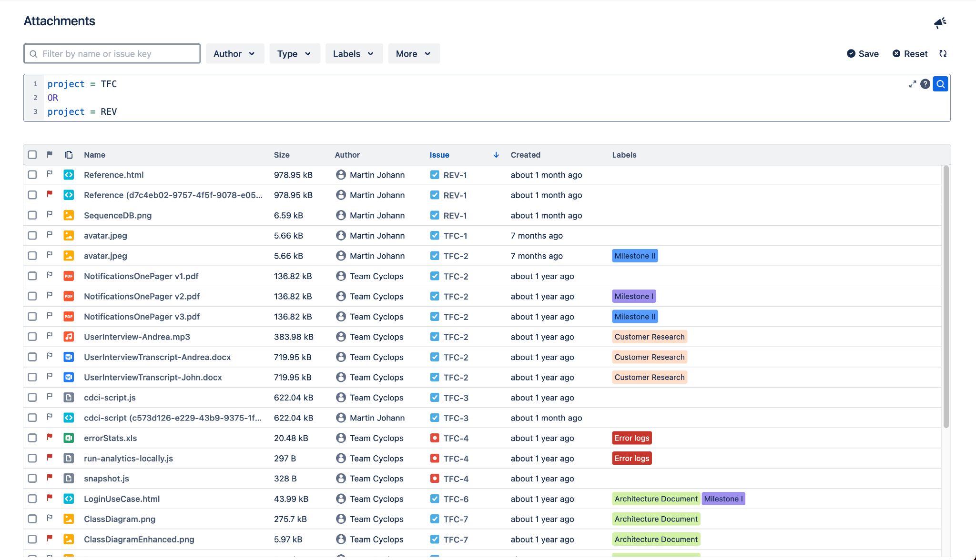Flag the SequenceDB.png attachment
Image resolution: width=976 pixels, height=560 pixels.
click(50, 215)
